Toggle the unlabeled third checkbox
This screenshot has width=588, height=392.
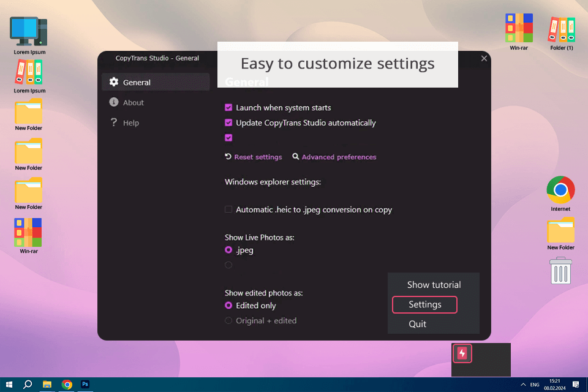(x=228, y=138)
